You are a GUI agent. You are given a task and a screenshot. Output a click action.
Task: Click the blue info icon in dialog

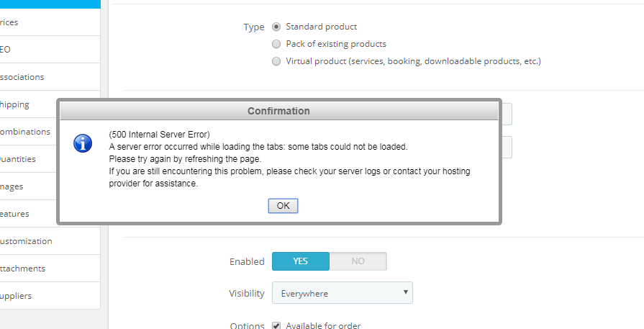point(83,143)
